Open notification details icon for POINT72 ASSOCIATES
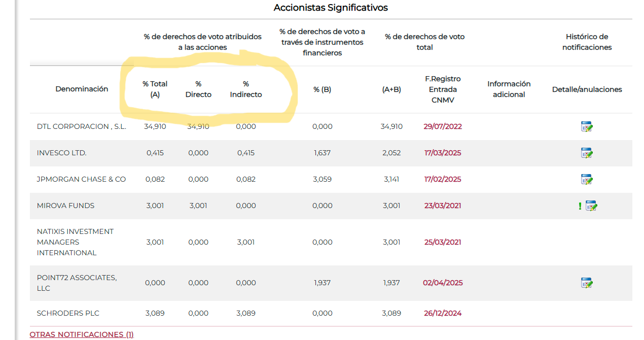 [x=587, y=283]
